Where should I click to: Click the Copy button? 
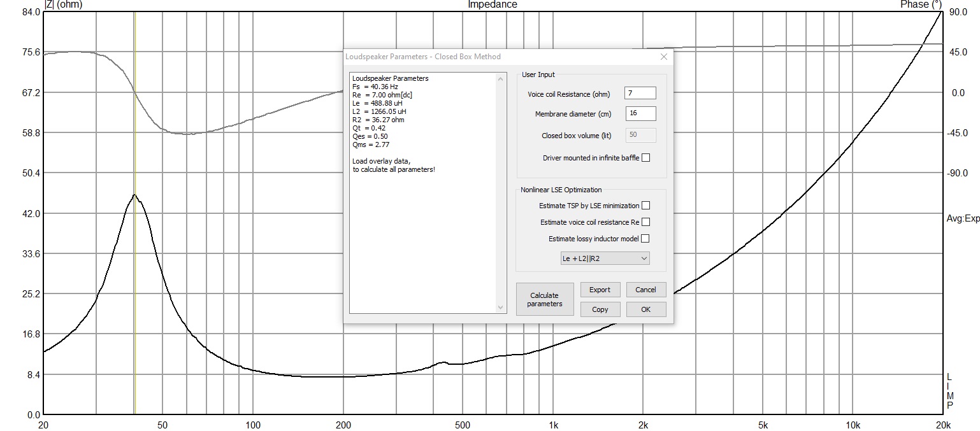coord(600,309)
